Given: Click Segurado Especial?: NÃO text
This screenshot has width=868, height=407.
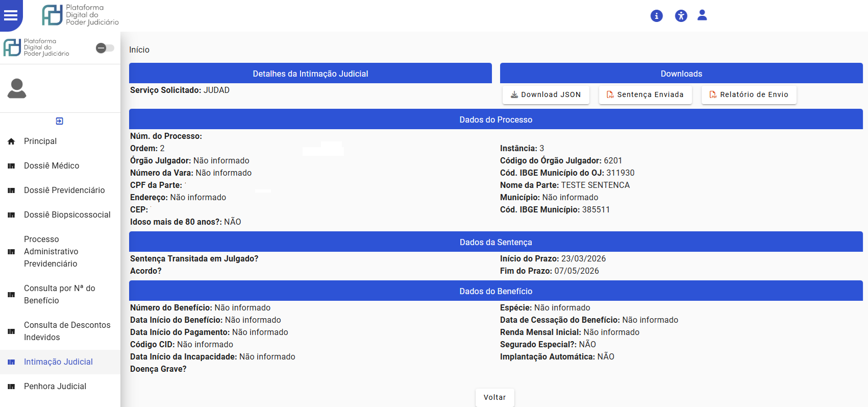Looking at the screenshot, I should pyautogui.click(x=548, y=344).
